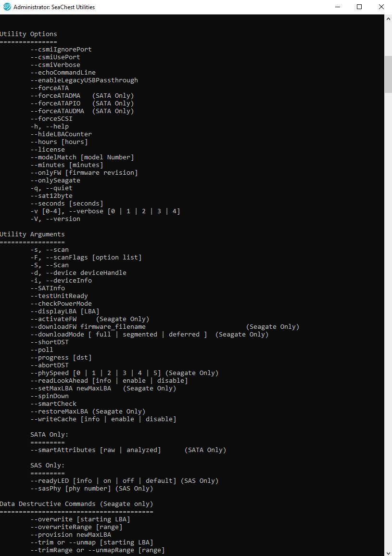Click the --onlySeagate option line
Image resolution: width=392 pixels, height=556 pixels.
pos(55,181)
